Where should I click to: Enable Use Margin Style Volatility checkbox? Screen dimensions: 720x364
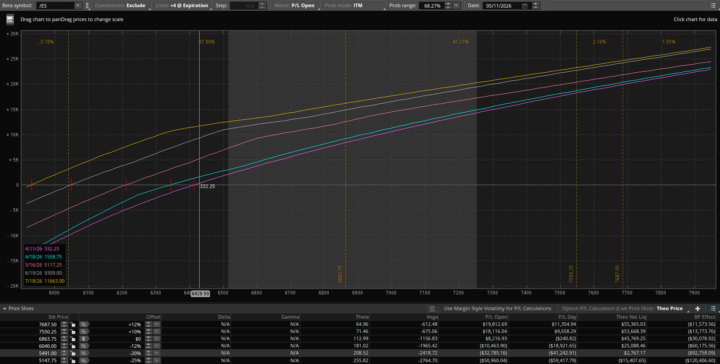[432, 308]
